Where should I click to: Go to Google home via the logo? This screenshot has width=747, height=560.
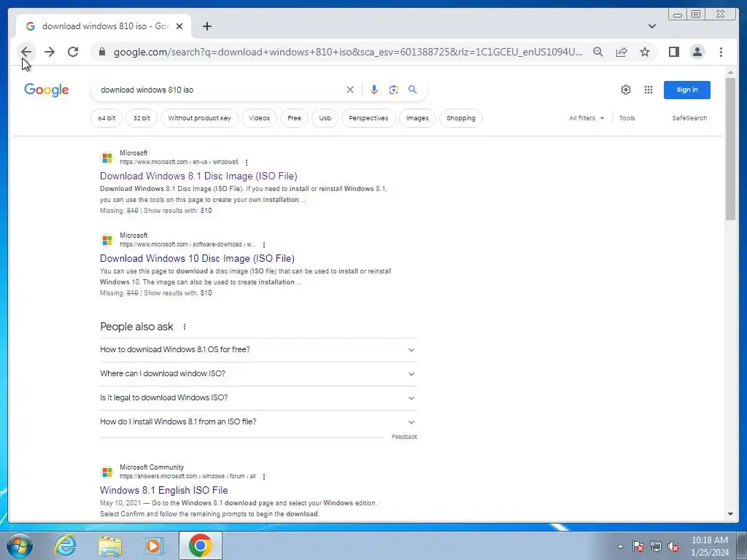coord(46,90)
